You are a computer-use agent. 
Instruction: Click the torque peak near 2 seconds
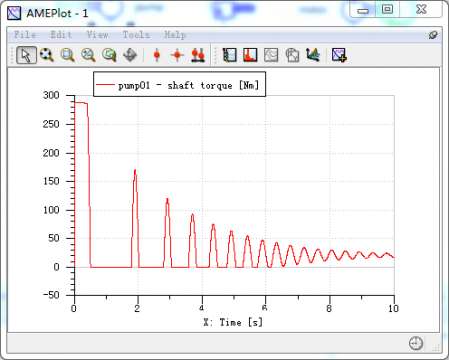coord(135,171)
